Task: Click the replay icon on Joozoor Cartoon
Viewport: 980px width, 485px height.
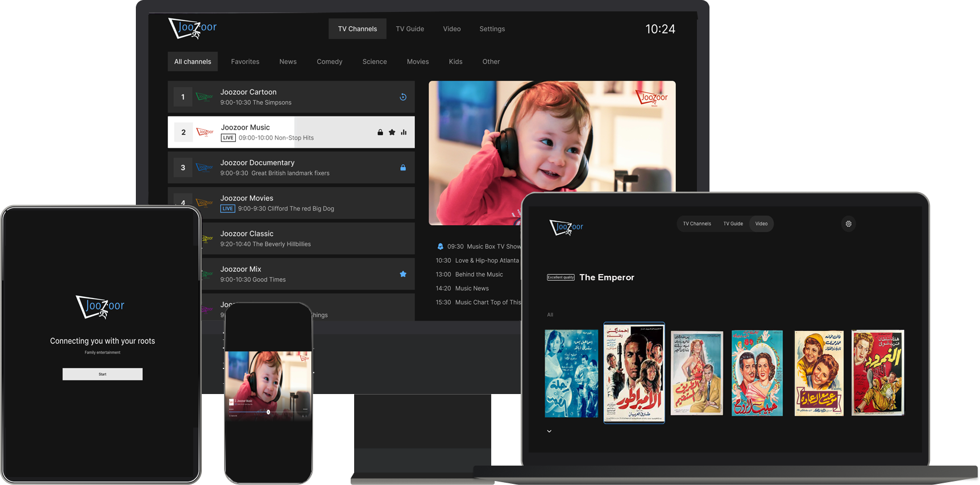Action: (402, 97)
